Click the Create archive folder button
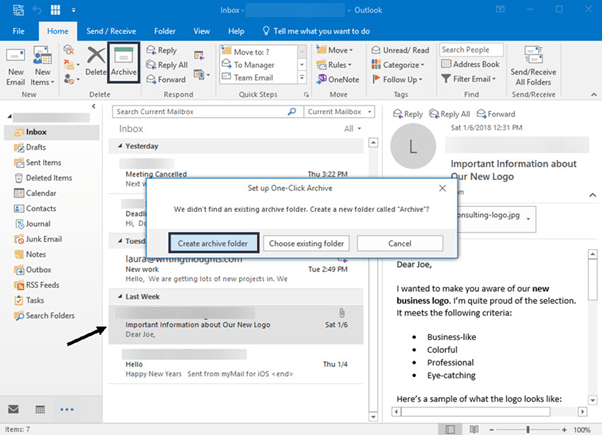This screenshot has height=435, width=602. click(x=213, y=243)
